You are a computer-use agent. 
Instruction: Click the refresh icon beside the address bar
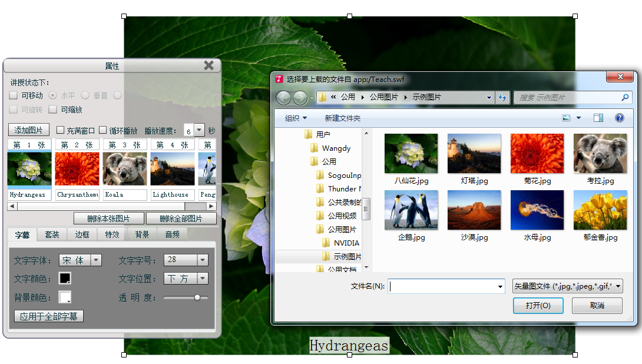point(502,98)
